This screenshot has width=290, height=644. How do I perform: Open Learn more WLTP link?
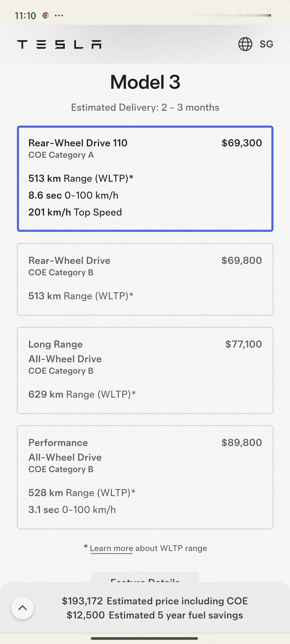coord(111,548)
